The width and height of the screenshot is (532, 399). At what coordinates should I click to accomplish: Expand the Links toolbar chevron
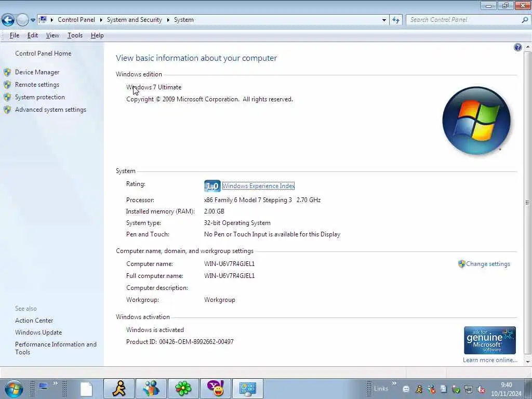(x=394, y=383)
